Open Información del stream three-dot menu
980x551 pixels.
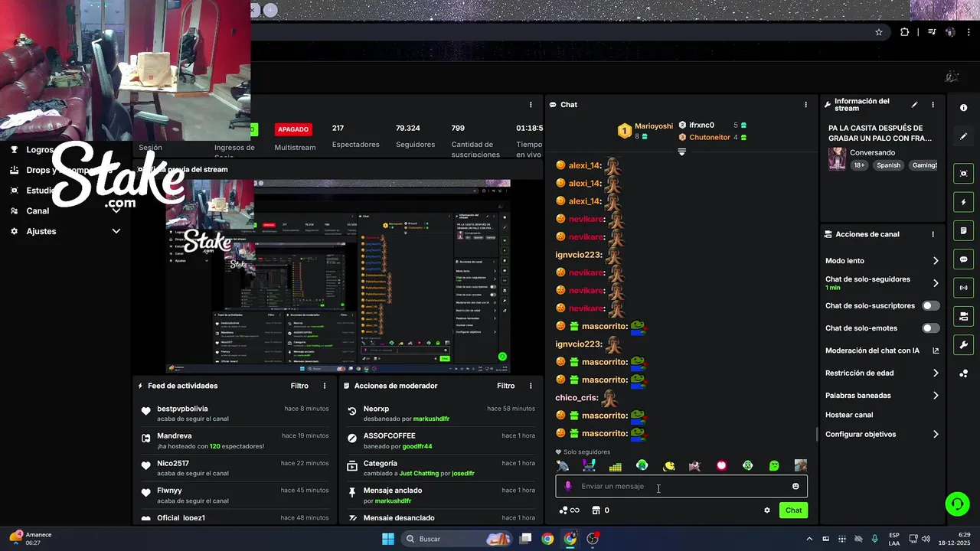(x=933, y=105)
